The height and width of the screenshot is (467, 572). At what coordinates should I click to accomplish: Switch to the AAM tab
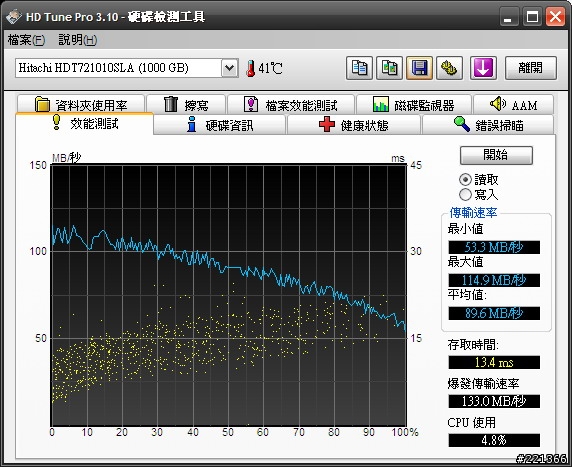click(513, 105)
